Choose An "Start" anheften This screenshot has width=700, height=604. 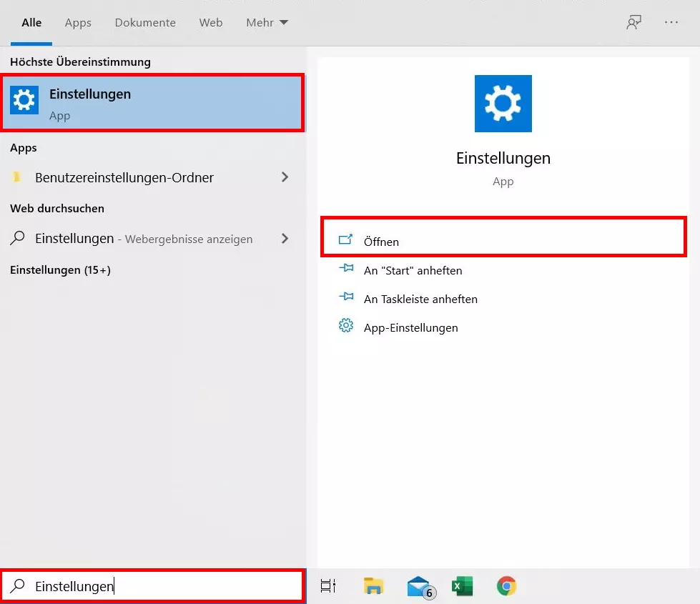point(413,270)
